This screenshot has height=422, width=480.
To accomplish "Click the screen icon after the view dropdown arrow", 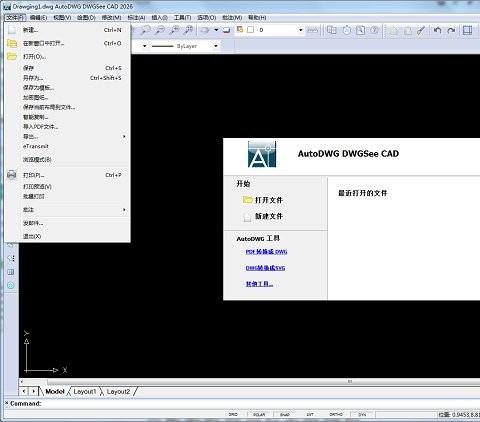I will (x=226, y=30).
